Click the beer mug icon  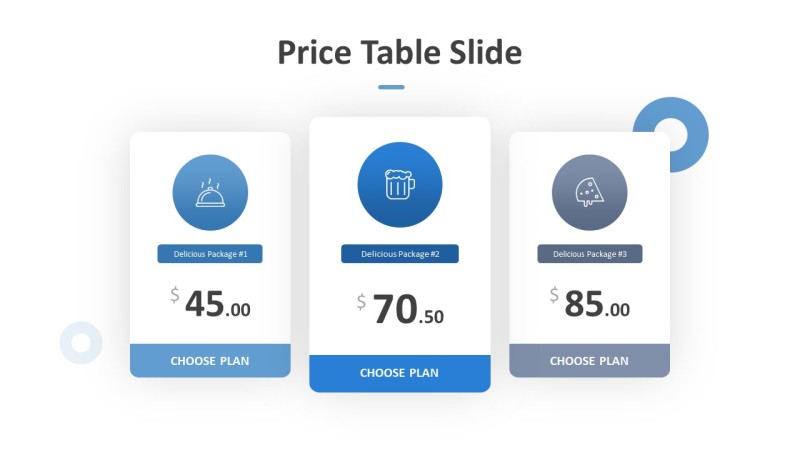pos(399,184)
